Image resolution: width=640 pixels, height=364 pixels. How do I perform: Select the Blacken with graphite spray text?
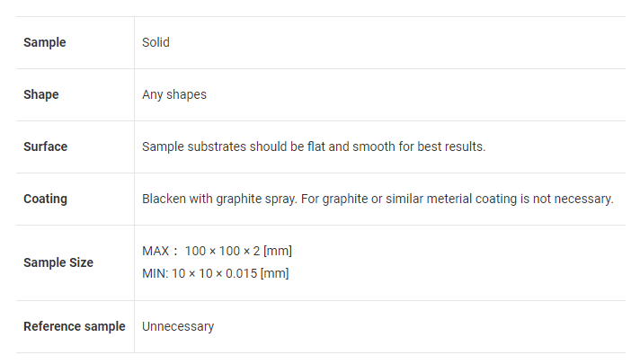[x=219, y=199]
